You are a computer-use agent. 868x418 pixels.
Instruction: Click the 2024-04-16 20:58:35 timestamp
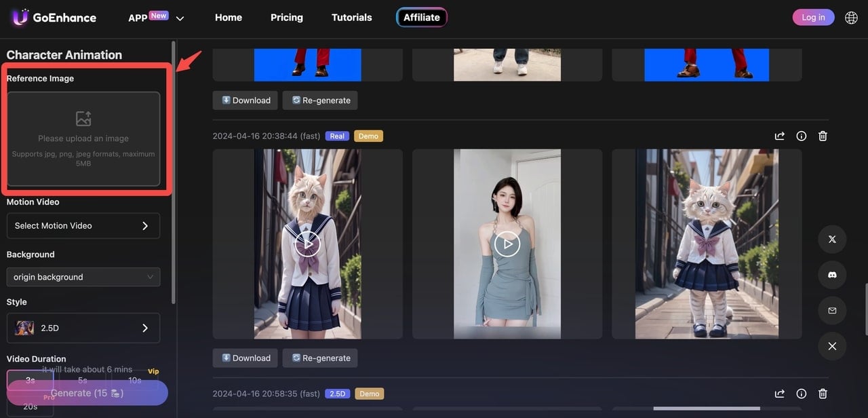[256, 394]
